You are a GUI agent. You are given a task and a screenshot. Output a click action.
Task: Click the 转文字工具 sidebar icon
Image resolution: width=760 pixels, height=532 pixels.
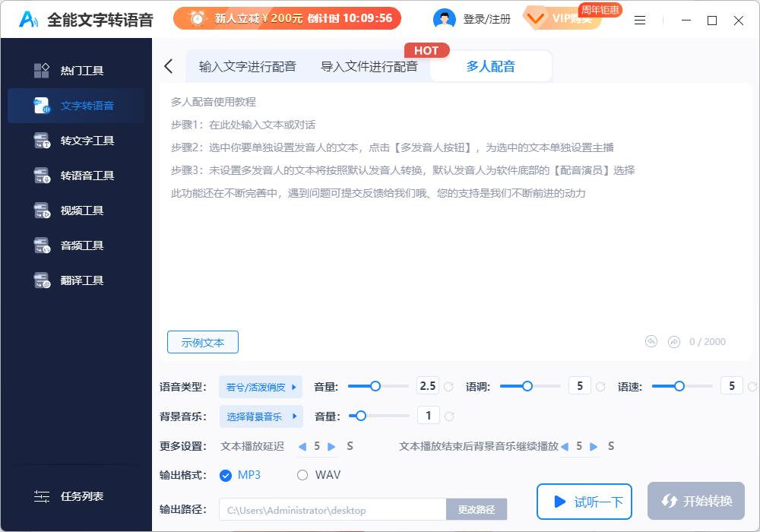click(x=42, y=141)
